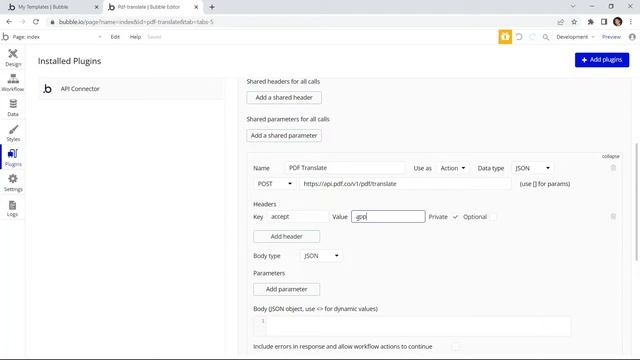Screen dimensions: 640x360
Task: Click Add a shared header button
Action: (284, 98)
